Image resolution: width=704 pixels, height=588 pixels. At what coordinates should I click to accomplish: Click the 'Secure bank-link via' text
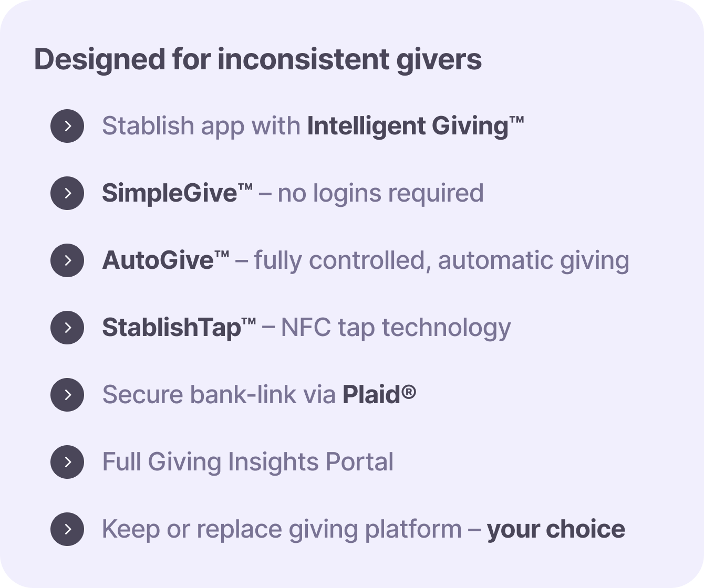(x=219, y=395)
